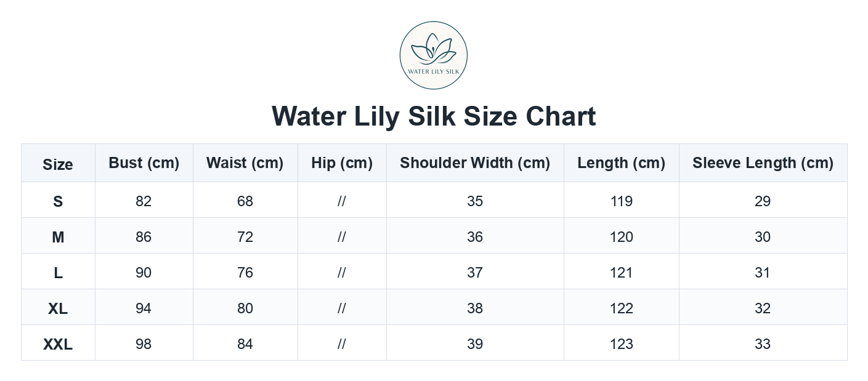Image resolution: width=868 pixels, height=381 pixels.
Task: Click the XXL size row label
Action: click(x=58, y=344)
